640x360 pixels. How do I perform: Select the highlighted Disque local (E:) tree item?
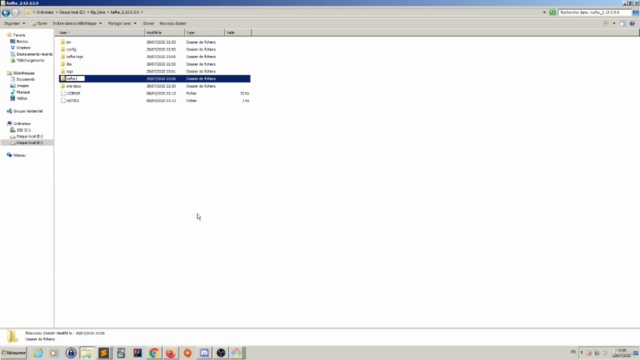(x=27, y=143)
